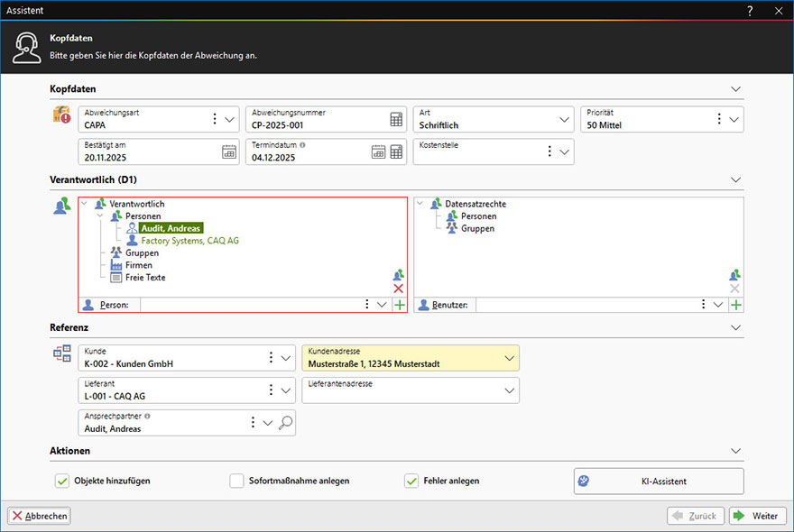This screenshot has width=794, height=532.
Task: Uncheck Objekte hinzufügen checkbox
Action: click(62, 482)
